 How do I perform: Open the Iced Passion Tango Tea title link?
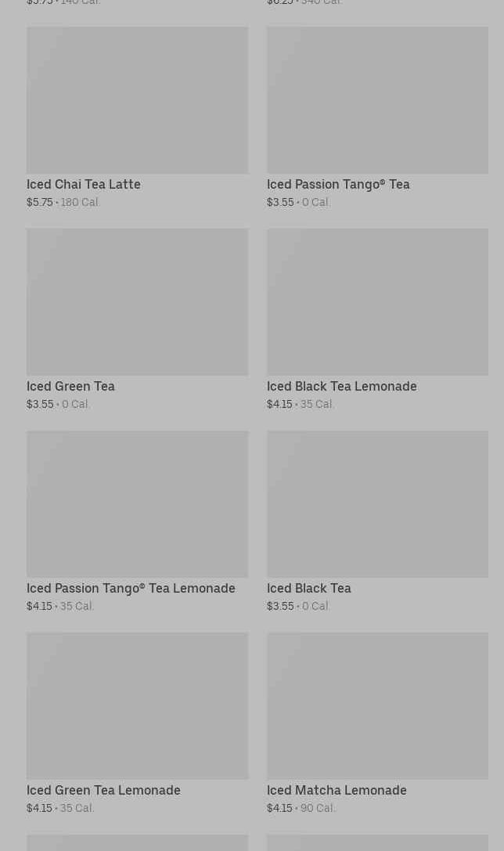338,185
